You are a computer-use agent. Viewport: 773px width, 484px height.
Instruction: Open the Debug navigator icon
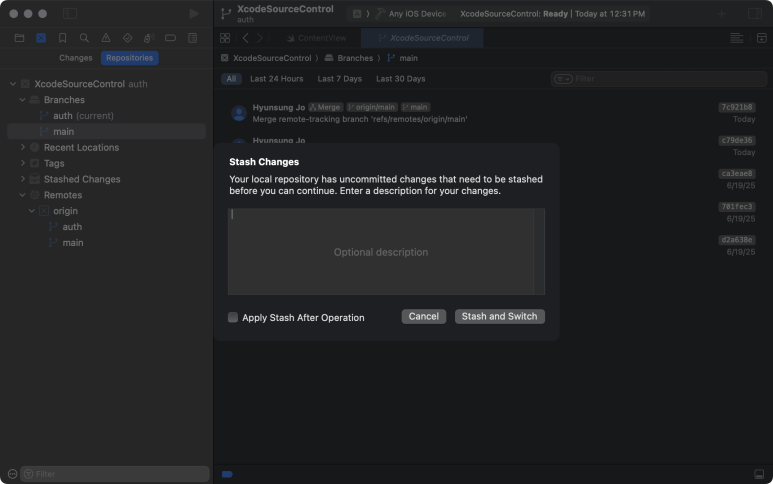(149, 38)
